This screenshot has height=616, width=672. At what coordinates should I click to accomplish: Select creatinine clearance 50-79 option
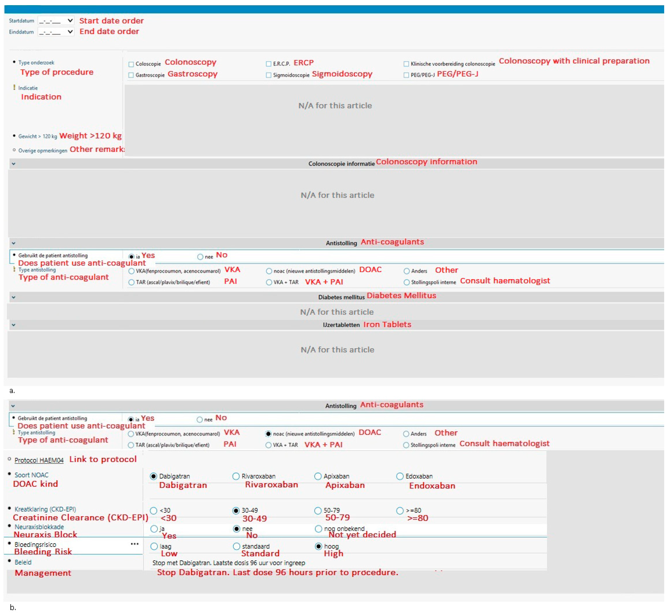pyautogui.click(x=318, y=511)
